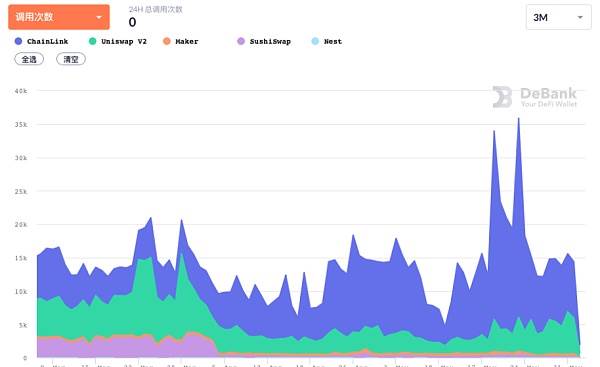
Task: Click the blue ChainLink legend dot
Action: point(18,41)
